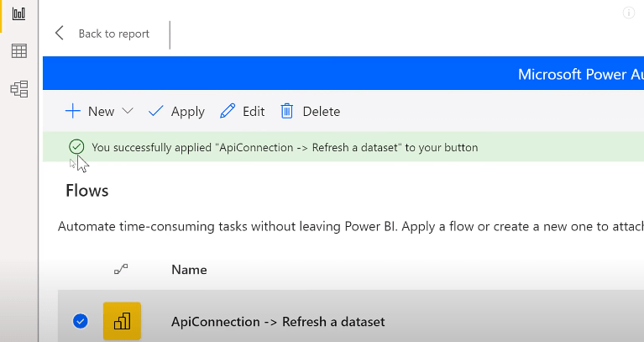This screenshot has height=342, width=644.
Task: Click the Delete trash can icon
Action: 286,111
